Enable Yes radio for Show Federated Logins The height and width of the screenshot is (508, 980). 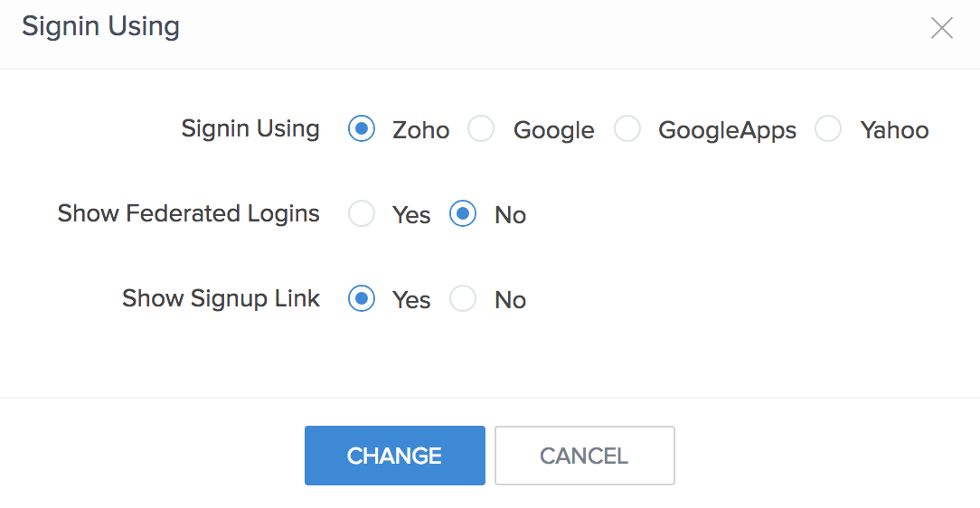pos(362,213)
